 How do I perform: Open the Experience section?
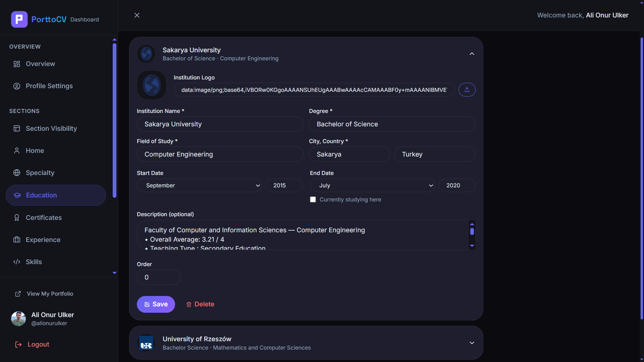[x=56, y=240]
